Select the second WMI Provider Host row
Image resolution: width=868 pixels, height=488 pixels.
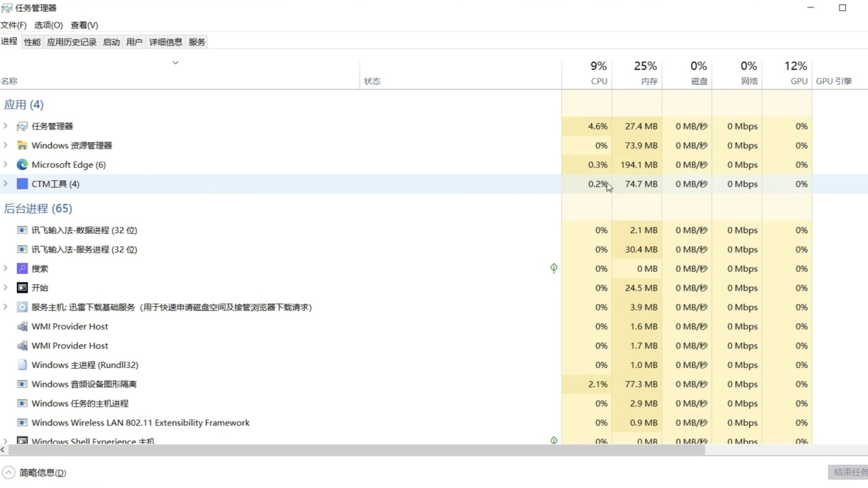[x=434, y=346]
